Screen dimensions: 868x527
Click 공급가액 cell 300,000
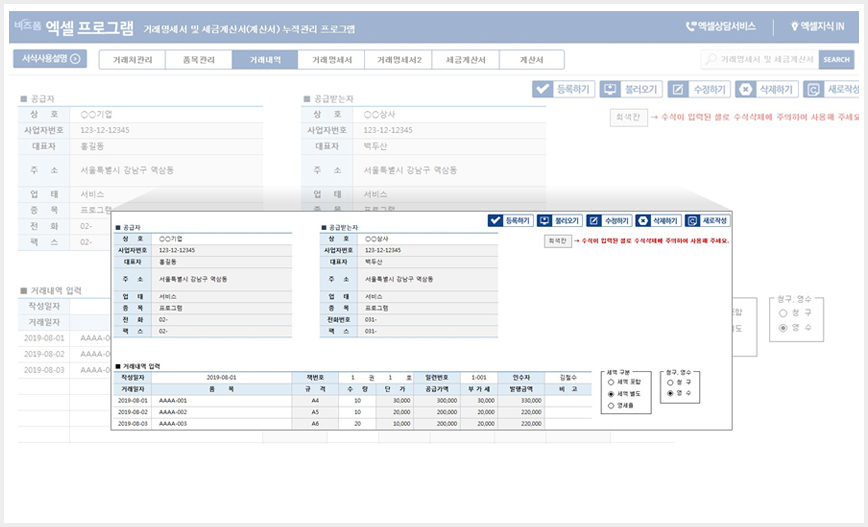(x=437, y=400)
